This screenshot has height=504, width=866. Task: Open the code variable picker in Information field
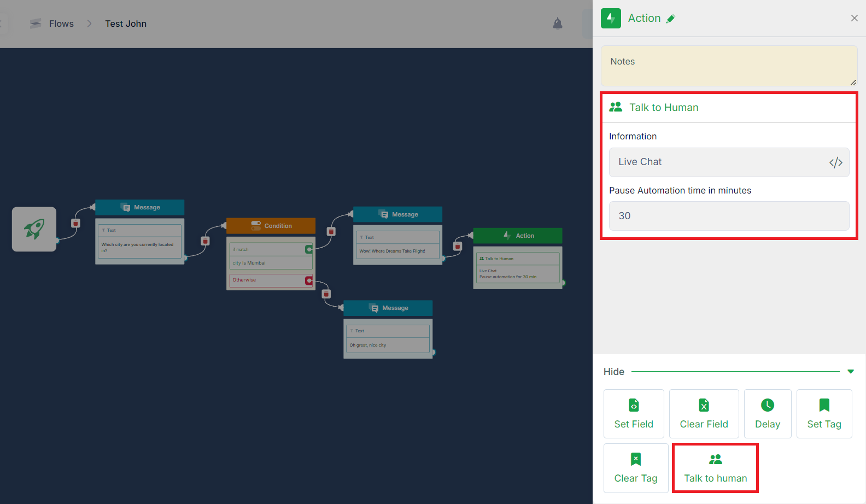[836, 162]
